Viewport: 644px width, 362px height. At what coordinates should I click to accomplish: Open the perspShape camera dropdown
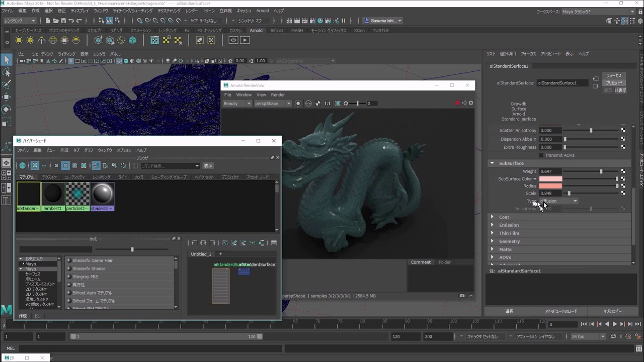[x=273, y=104]
